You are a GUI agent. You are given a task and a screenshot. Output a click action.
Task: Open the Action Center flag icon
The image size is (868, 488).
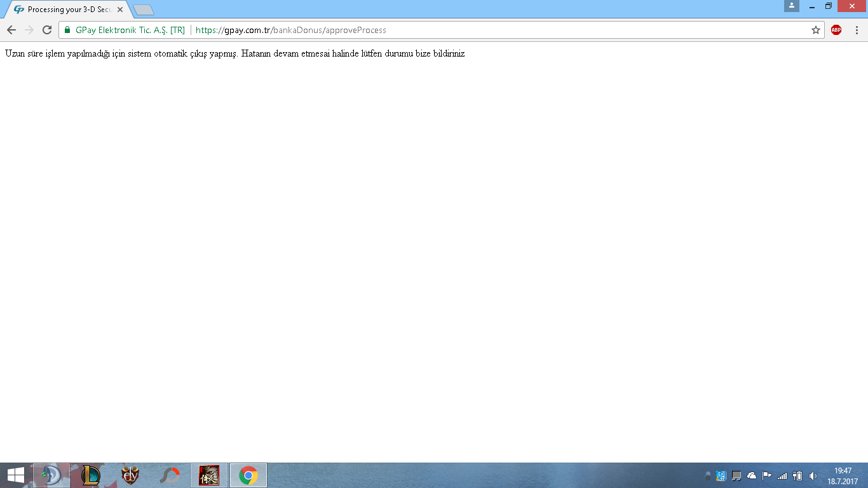click(x=767, y=475)
